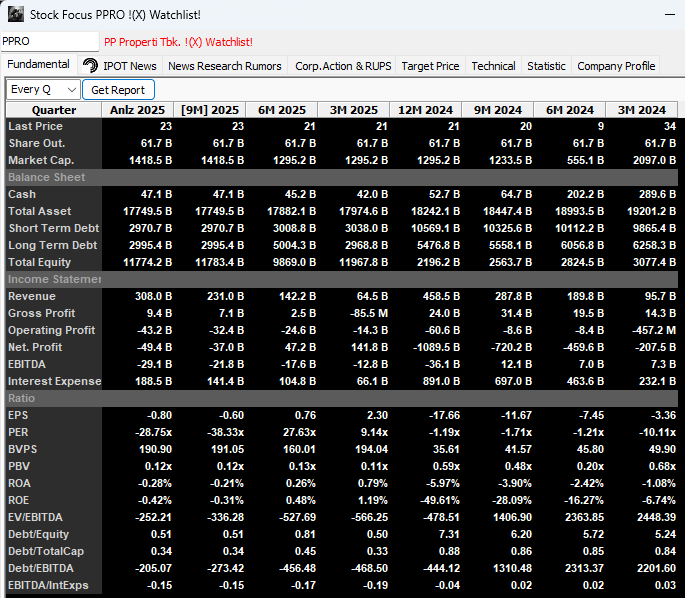The width and height of the screenshot is (685, 598).
Task: Switch to Corp.Action & RUPS tab
Action: [343, 66]
